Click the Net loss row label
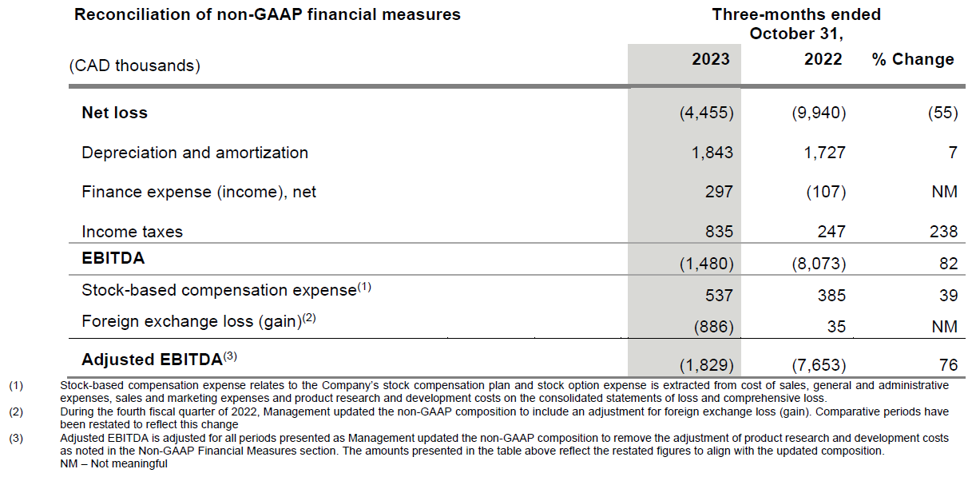The height and width of the screenshot is (477, 980). pyautogui.click(x=114, y=113)
